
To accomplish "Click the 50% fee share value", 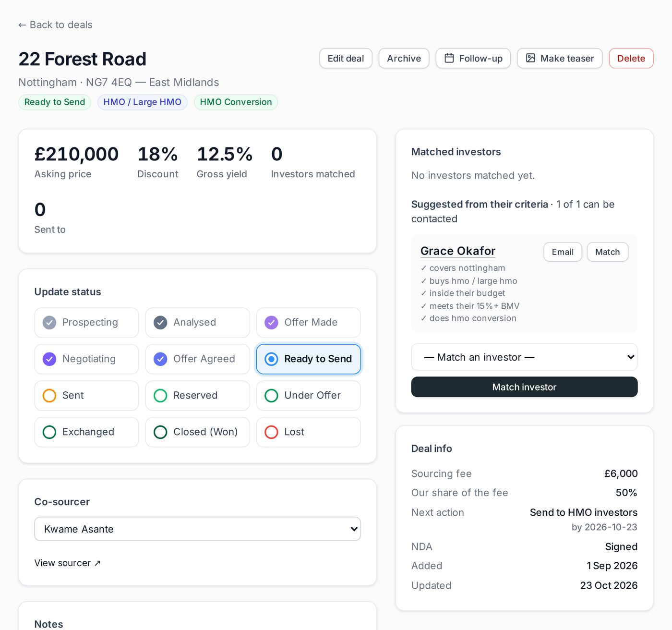I will [x=626, y=493].
